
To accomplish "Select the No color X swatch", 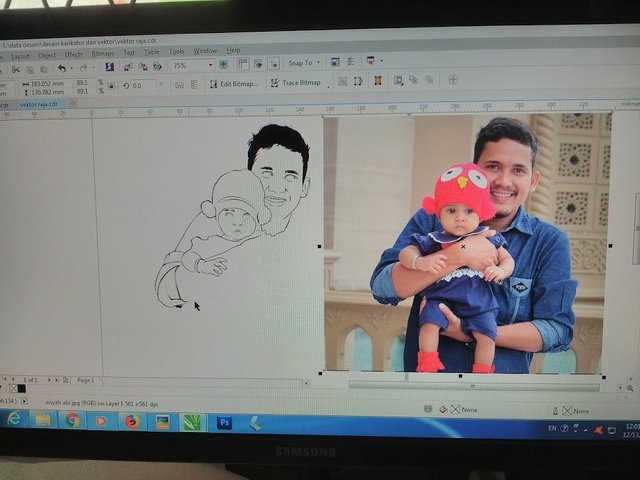I will click(13, 388).
